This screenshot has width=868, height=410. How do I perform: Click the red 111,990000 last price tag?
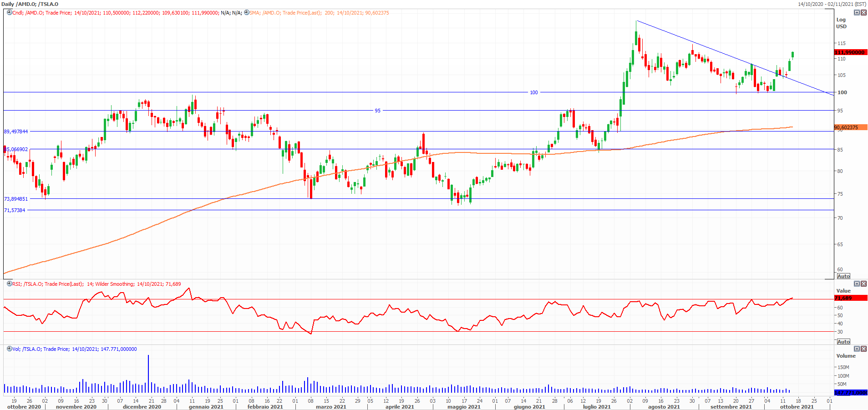[x=850, y=52]
